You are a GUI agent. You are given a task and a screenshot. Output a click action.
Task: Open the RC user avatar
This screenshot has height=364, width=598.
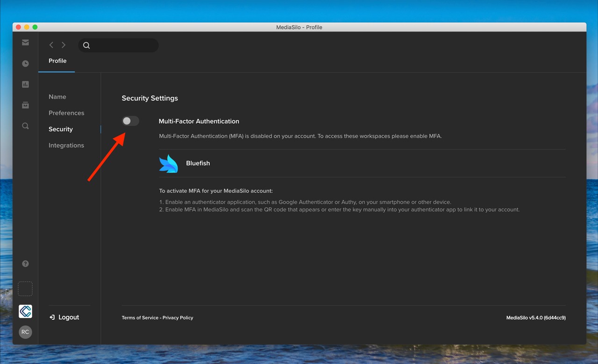point(25,332)
